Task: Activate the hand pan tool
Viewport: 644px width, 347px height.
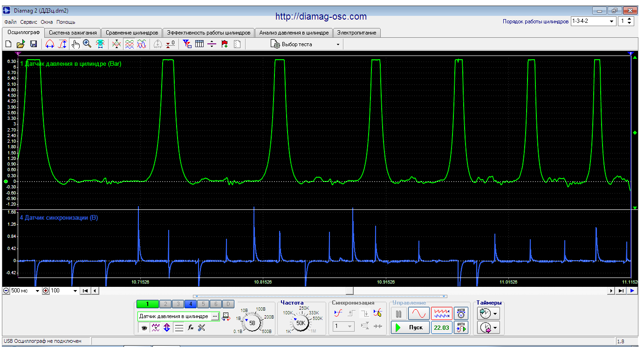Action: point(76,44)
